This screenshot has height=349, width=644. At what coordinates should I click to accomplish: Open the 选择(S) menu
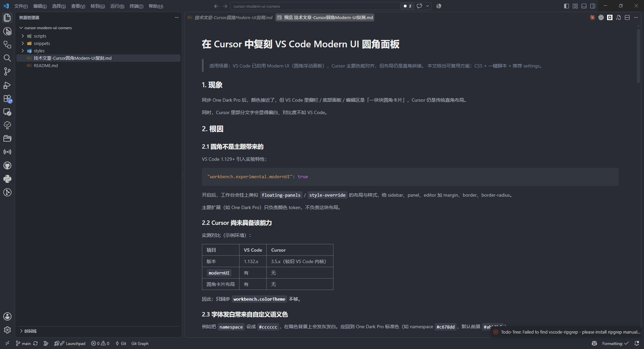59,6
